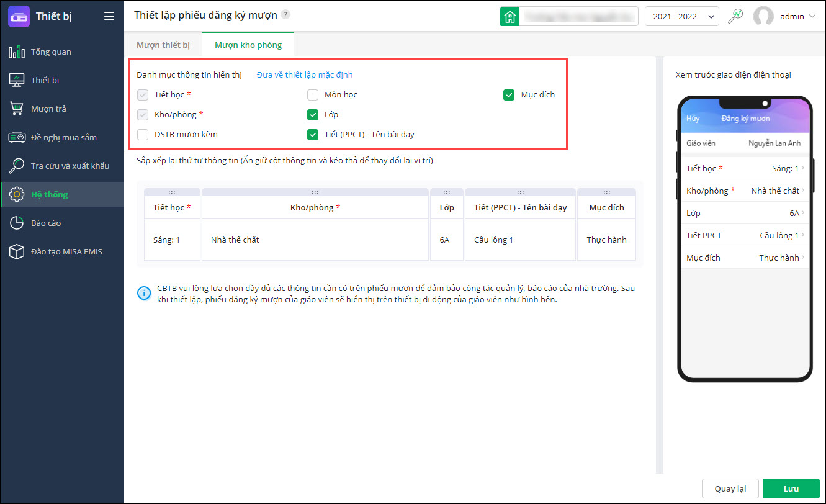Open the 2021 - 2022 school year dropdown
The image size is (826, 504).
(x=681, y=17)
